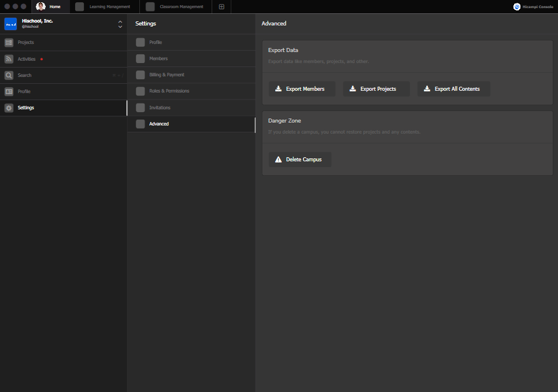
Task: Click the Search magnifier icon
Action: pyautogui.click(x=9, y=75)
